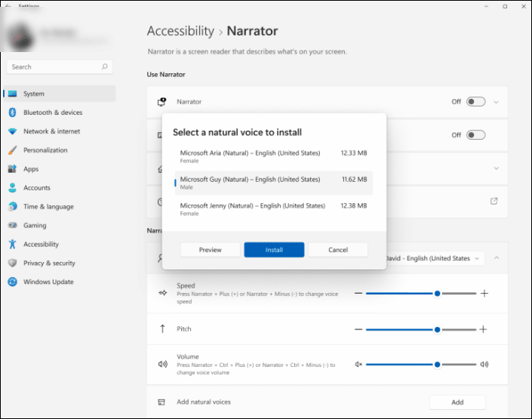Decrease voice speed with the minus icon
This screenshot has width=532, height=419.
tap(358, 293)
